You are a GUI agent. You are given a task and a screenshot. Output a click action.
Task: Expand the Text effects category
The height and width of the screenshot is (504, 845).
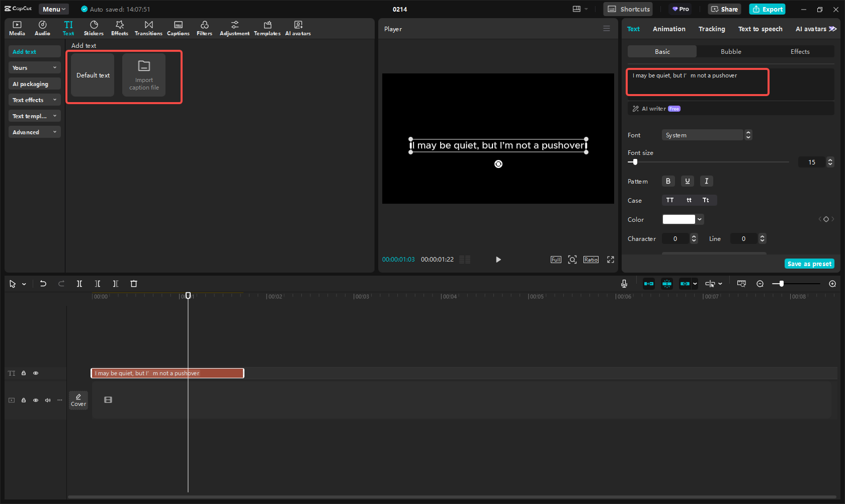[x=34, y=100]
